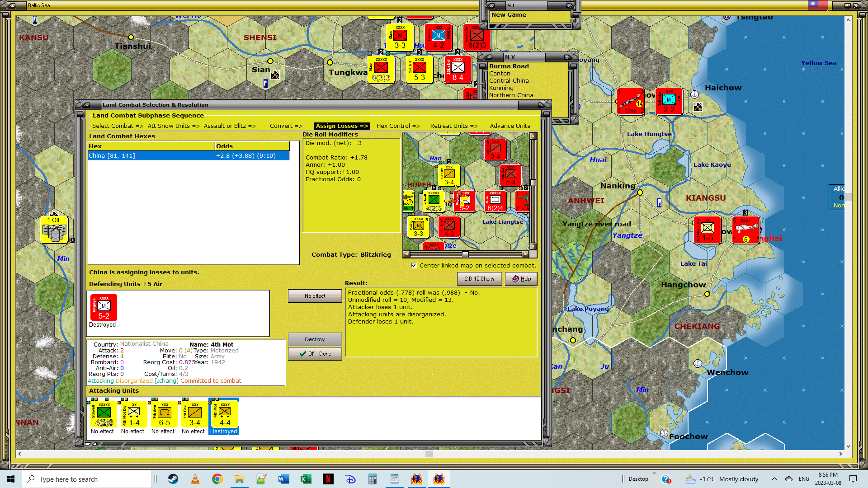Open the Desktop toolbar chevron
The image size is (868, 488).
click(654, 473)
